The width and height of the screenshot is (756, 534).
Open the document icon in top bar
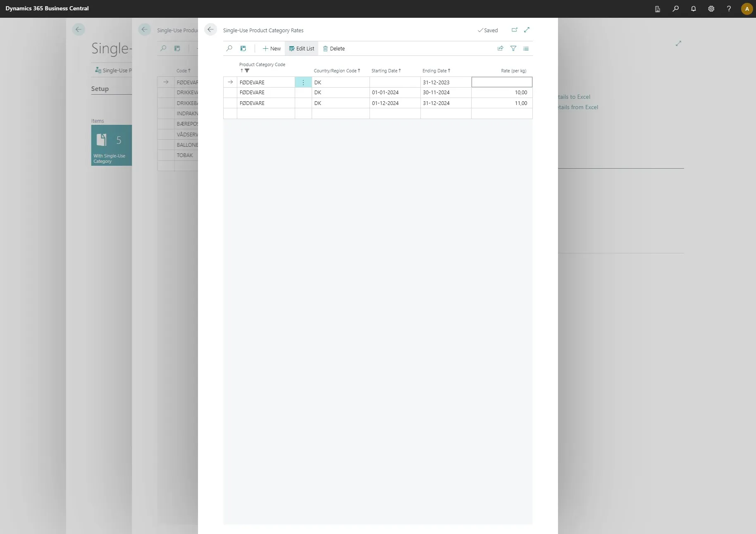(x=657, y=9)
